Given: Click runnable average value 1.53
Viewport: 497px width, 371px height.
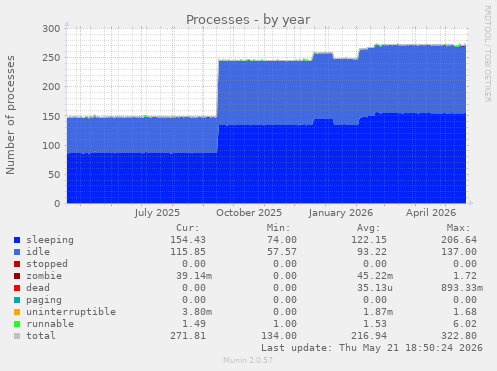Looking at the screenshot, I should 375,324.
